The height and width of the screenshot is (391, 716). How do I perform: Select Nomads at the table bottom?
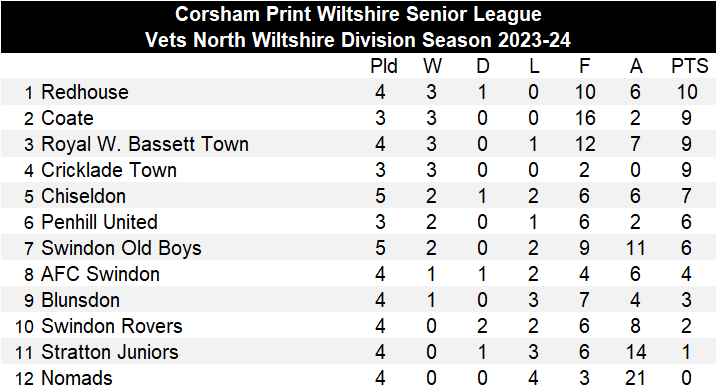[x=77, y=379]
